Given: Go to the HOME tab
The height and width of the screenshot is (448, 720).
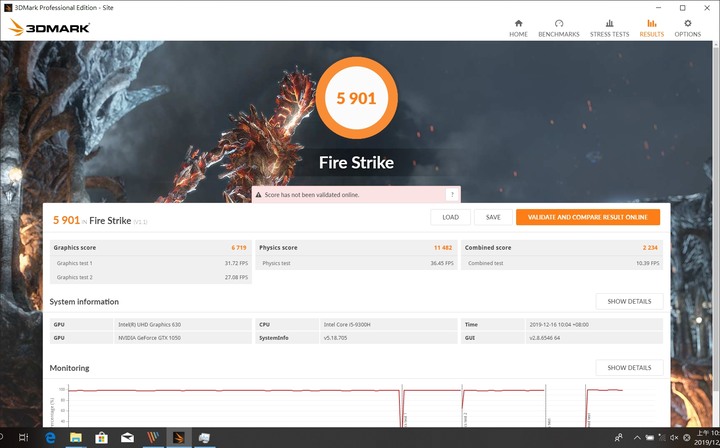Looking at the screenshot, I should 518,28.
